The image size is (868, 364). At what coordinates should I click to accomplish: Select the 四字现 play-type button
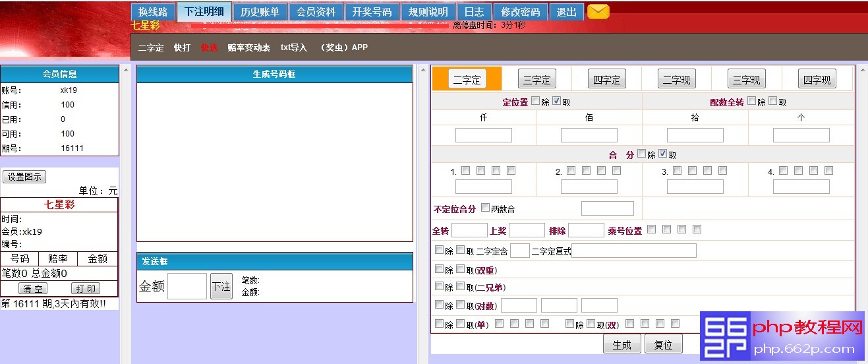point(817,79)
